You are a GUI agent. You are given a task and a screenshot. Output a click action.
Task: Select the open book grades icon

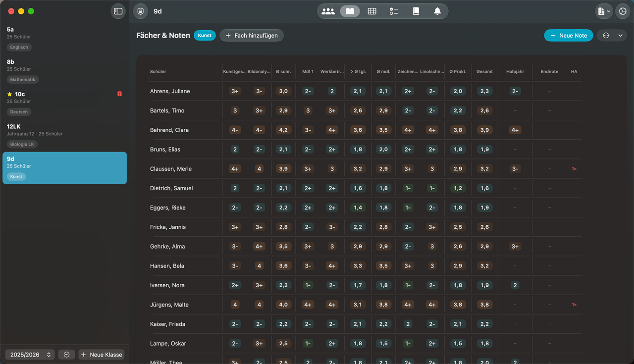point(350,11)
